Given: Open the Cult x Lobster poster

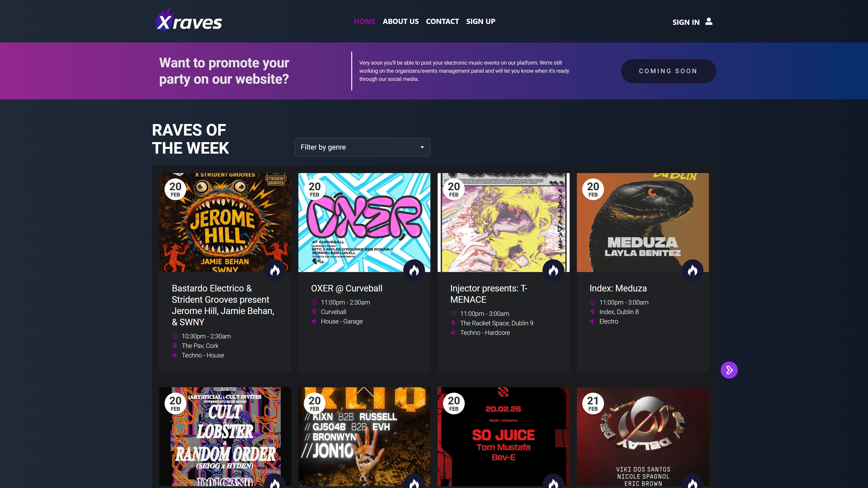Looking at the screenshot, I should 225,436.
